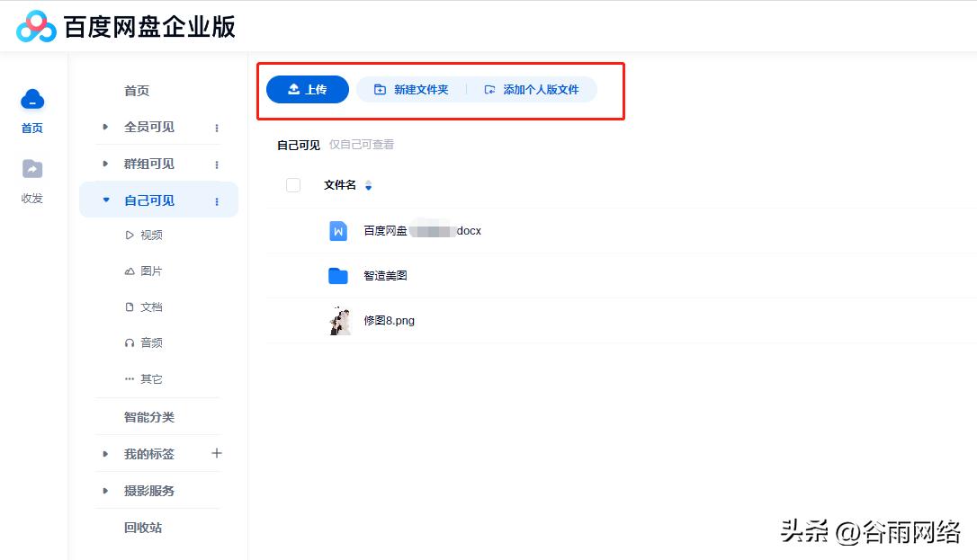Collapse the 自己可见 section
977x560 pixels.
tap(105, 200)
